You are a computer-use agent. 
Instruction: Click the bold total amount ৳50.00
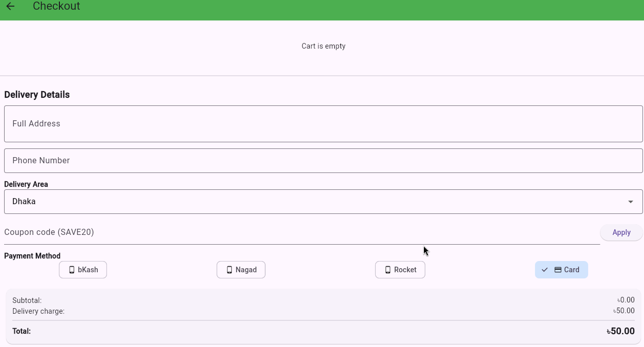[620, 331]
